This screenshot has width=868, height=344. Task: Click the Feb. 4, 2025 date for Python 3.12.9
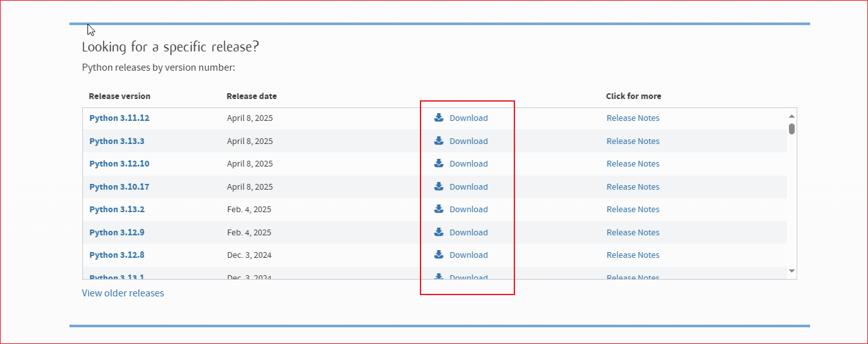pyautogui.click(x=249, y=233)
